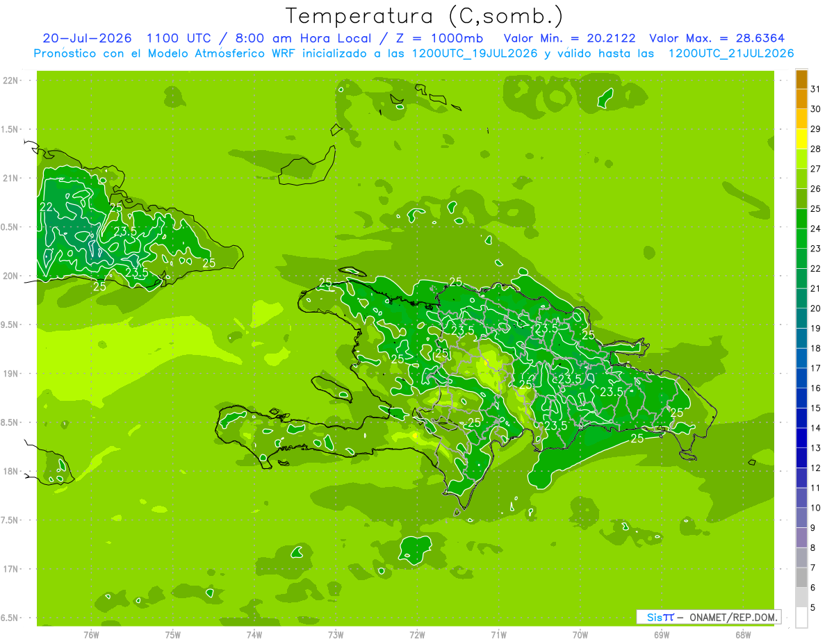Click the color bar label '15'
Image resolution: width=834 pixels, height=644 pixels.
[816, 408]
